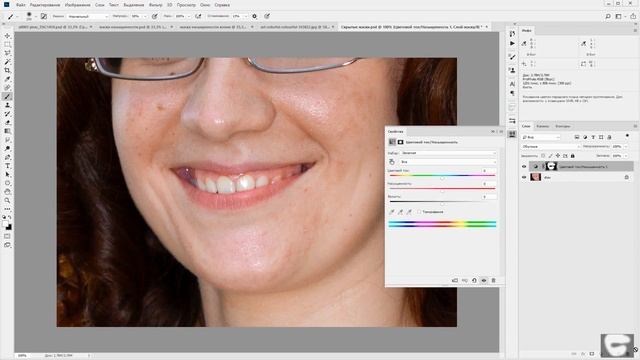
Task: Select the Healing Brush tool
Action: [7, 87]
